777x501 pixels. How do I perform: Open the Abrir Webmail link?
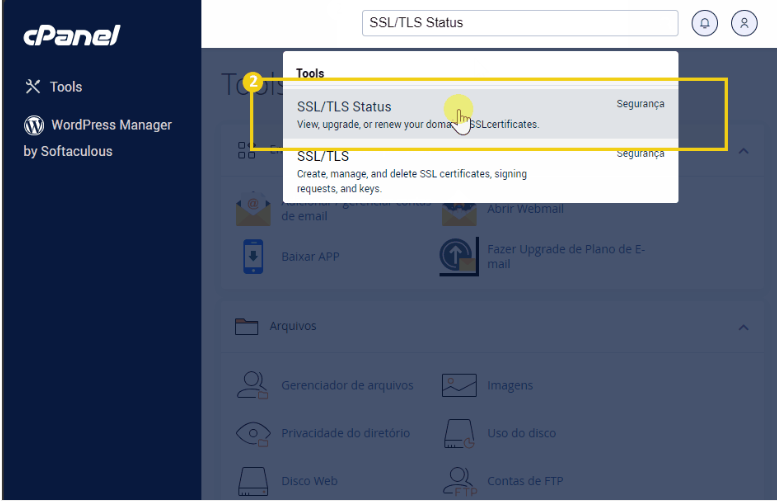[x=525, y=209]
